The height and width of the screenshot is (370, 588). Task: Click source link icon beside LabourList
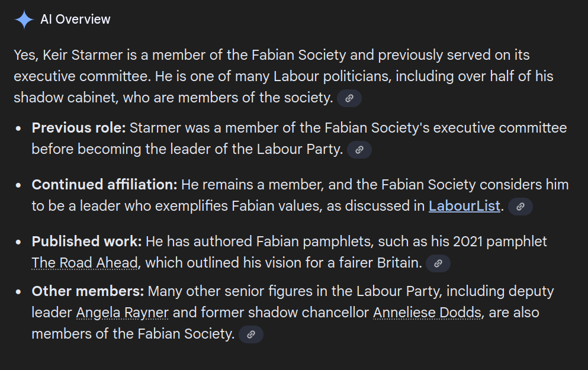(x=520, y=207)
